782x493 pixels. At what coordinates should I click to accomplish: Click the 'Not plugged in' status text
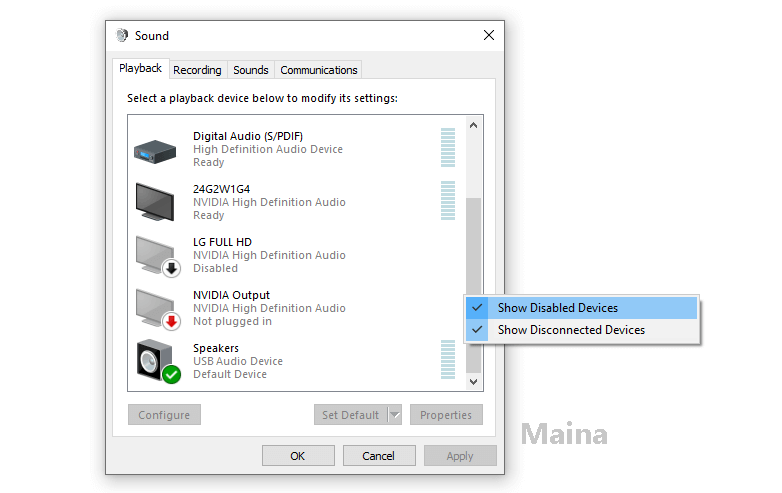click(232, 322)
